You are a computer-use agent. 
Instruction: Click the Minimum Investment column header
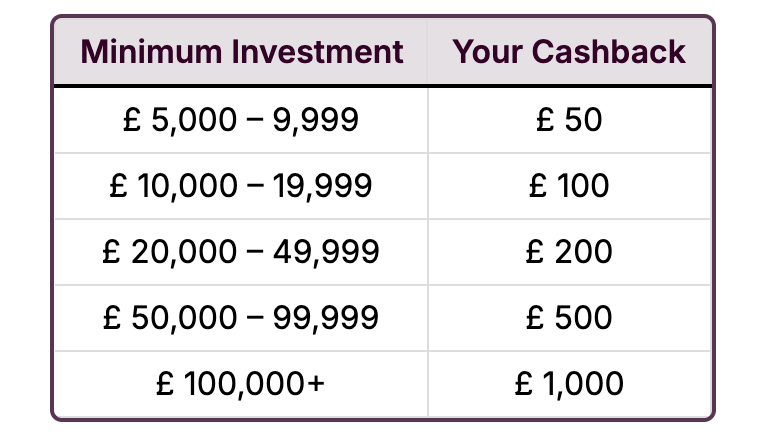[241, 52]
